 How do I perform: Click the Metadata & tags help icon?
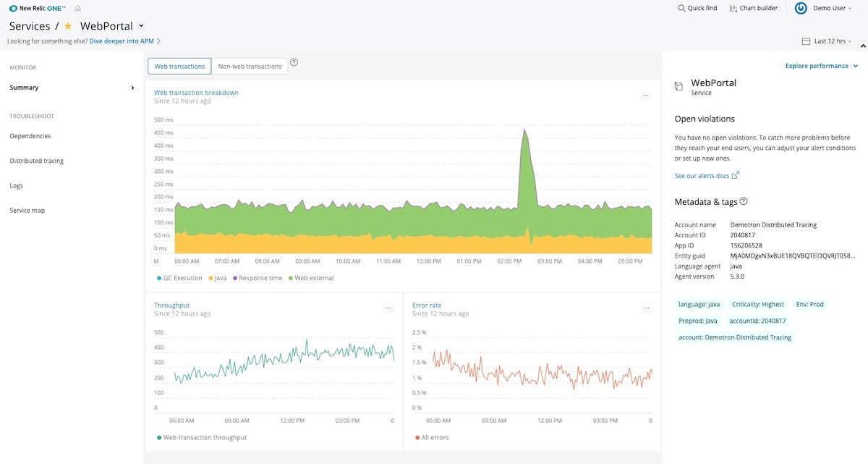point(744,202)
